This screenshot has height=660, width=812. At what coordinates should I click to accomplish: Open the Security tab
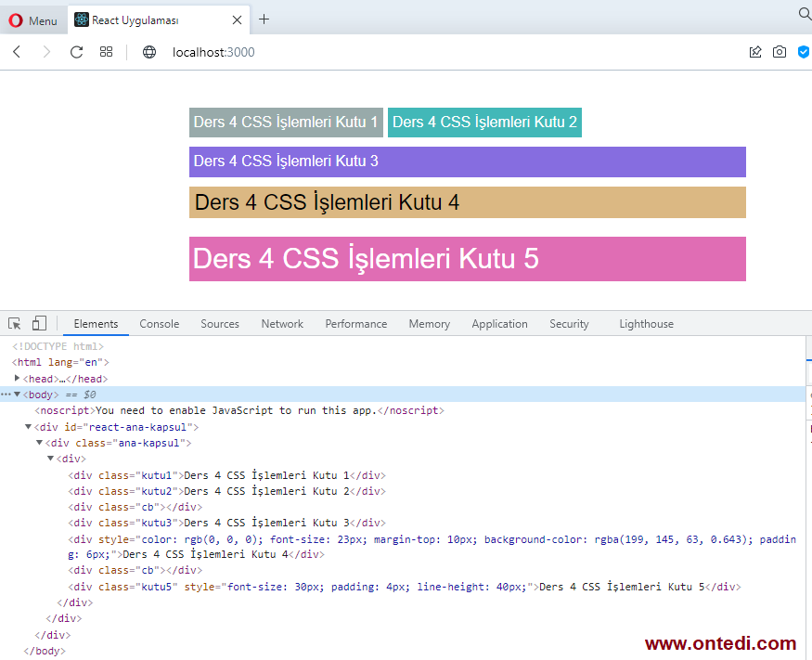click(569, 324)
